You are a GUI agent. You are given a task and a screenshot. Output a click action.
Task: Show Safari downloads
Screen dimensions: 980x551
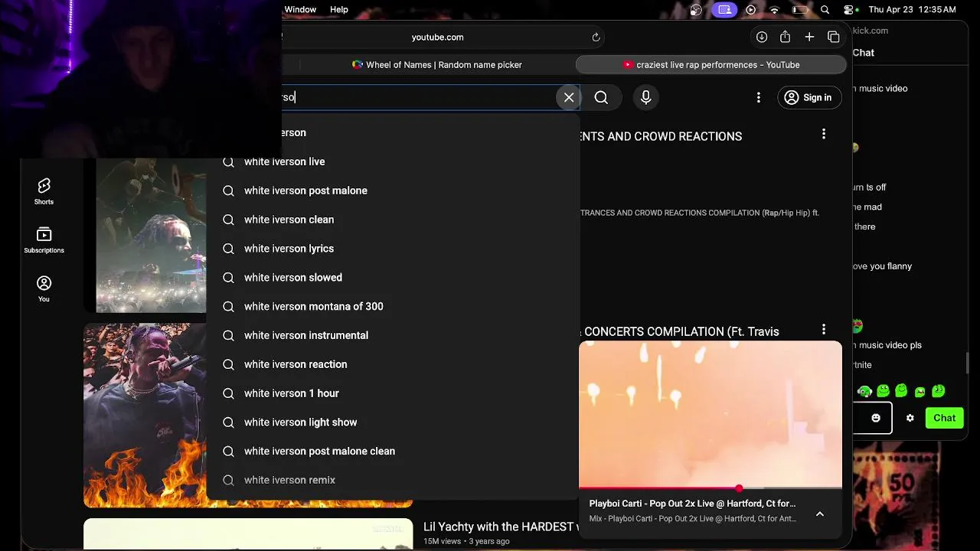(762, 37)
